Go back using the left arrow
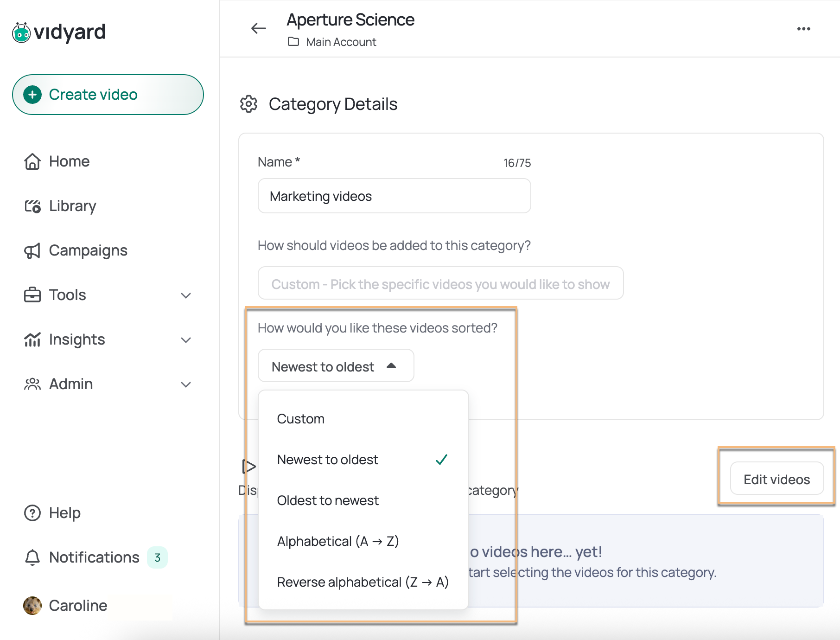 [x=259, y=28]
